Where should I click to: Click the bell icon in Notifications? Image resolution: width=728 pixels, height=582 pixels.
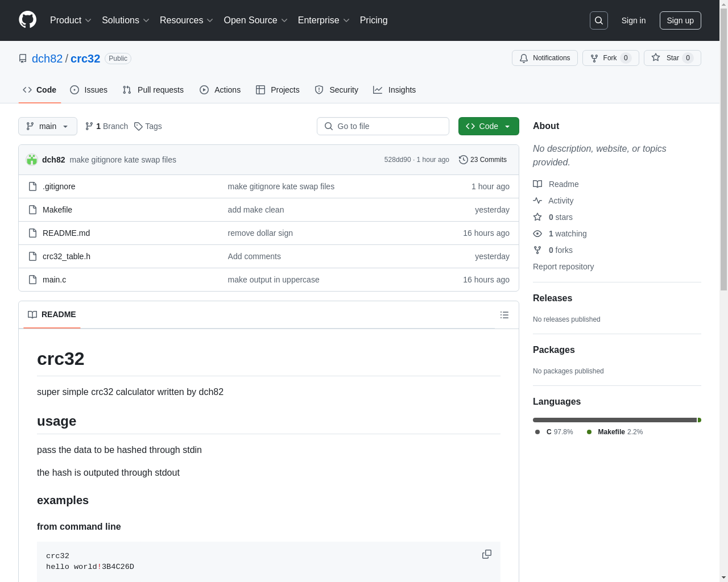[524, 58]
